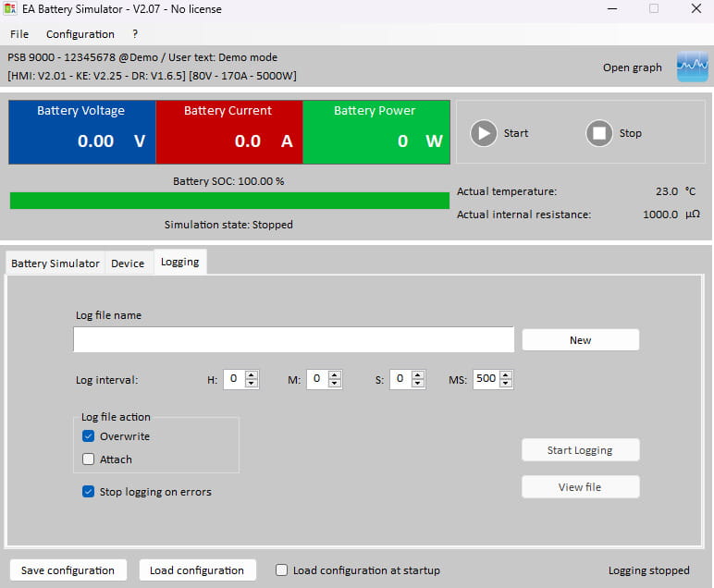714x588 pixels.
Task: Open the Configuration menu
Action: click(80, 34)
